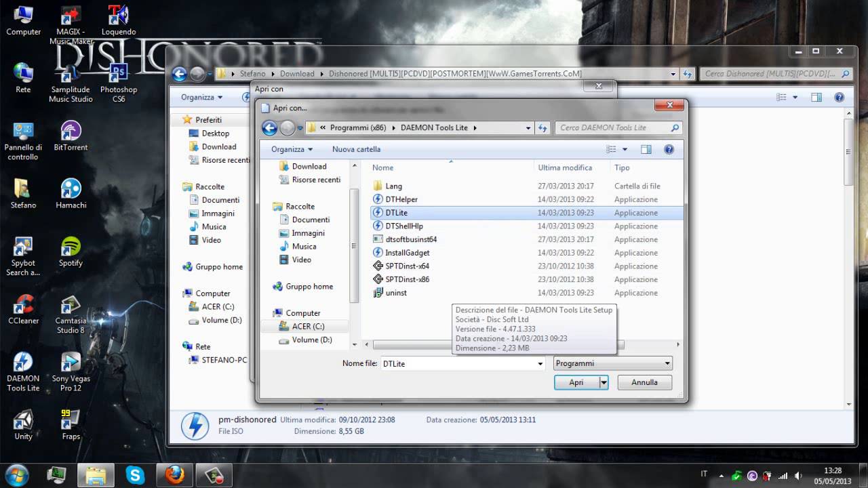Select Gruppo home in dialog navigation pane
The width and height of the screenshot is (868, 488).
(309, 287)
